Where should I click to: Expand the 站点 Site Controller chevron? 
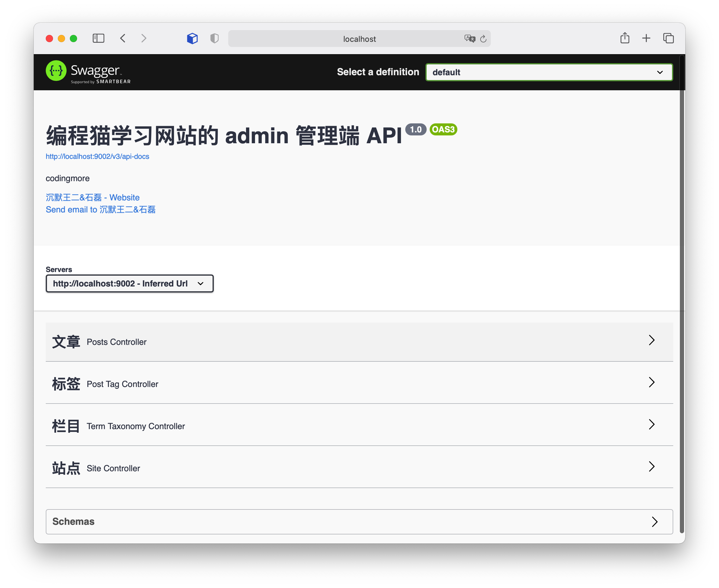pos(652,467)
